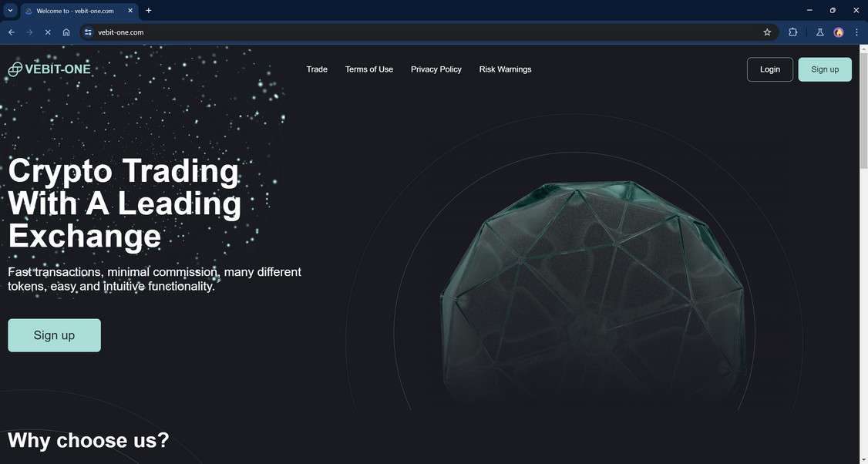Open the extensions puzzle icon
Screen dimensions: 868x464
792,32
